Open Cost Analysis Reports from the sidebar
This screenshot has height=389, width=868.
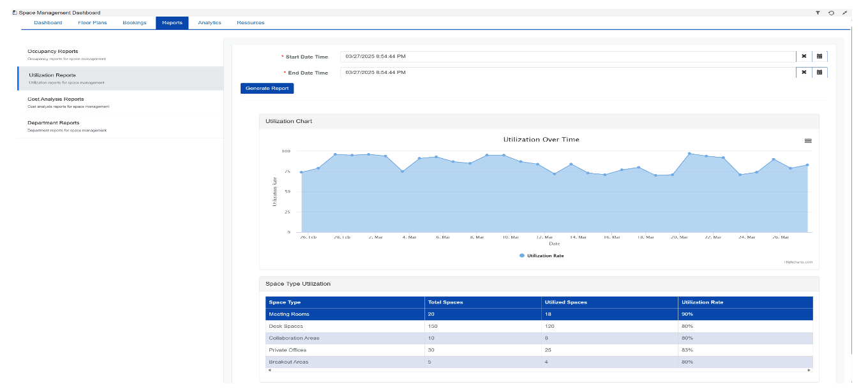(56, 99)
